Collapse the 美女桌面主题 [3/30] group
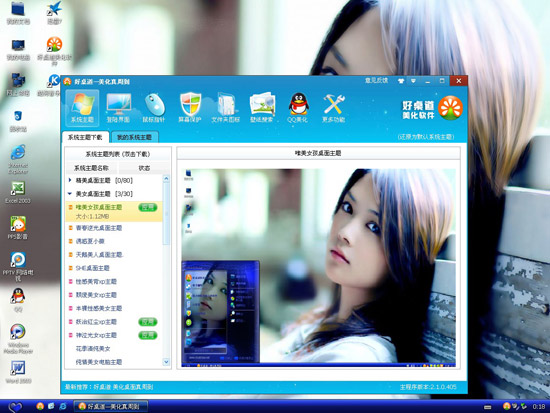The image size is (550, 413). click(70, 194)
